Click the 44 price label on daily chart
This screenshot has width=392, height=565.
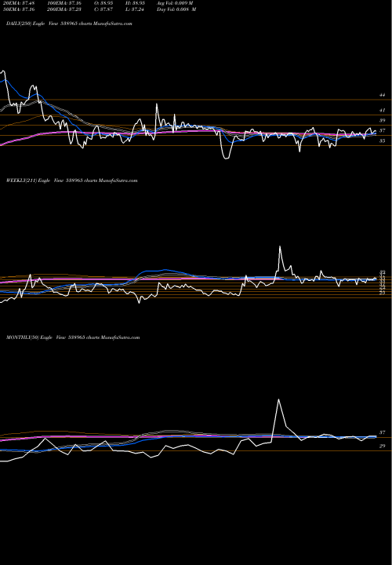pyautogui.click(x=383, y=95)
